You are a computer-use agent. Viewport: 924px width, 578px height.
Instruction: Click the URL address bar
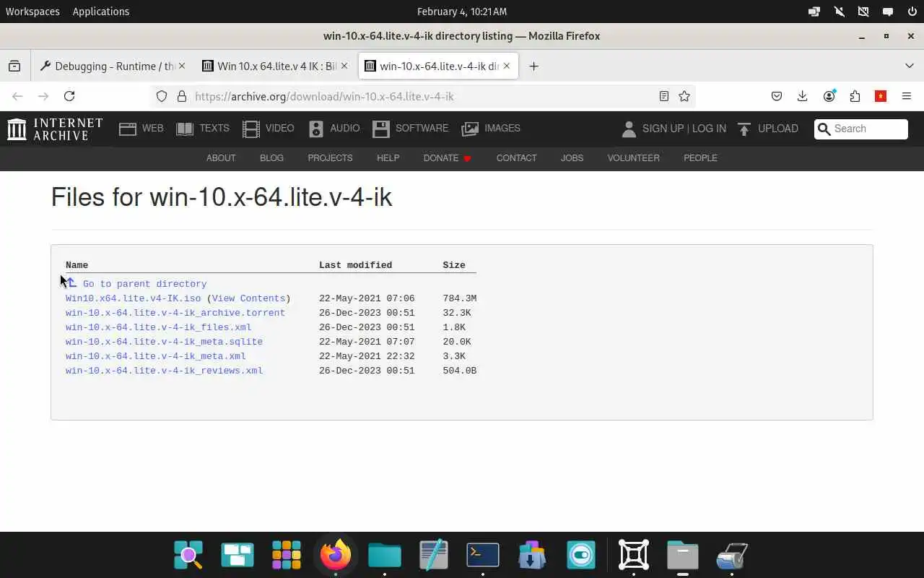coord(422,96)
